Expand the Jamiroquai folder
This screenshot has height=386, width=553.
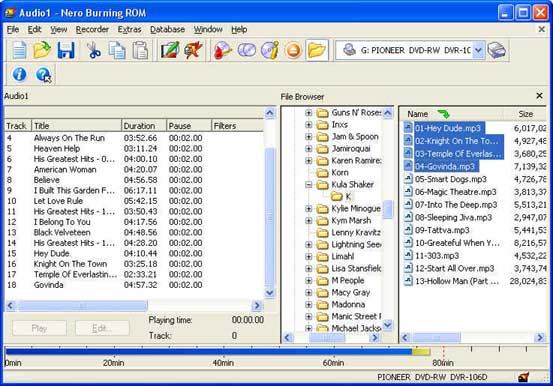tap(309, 149)
